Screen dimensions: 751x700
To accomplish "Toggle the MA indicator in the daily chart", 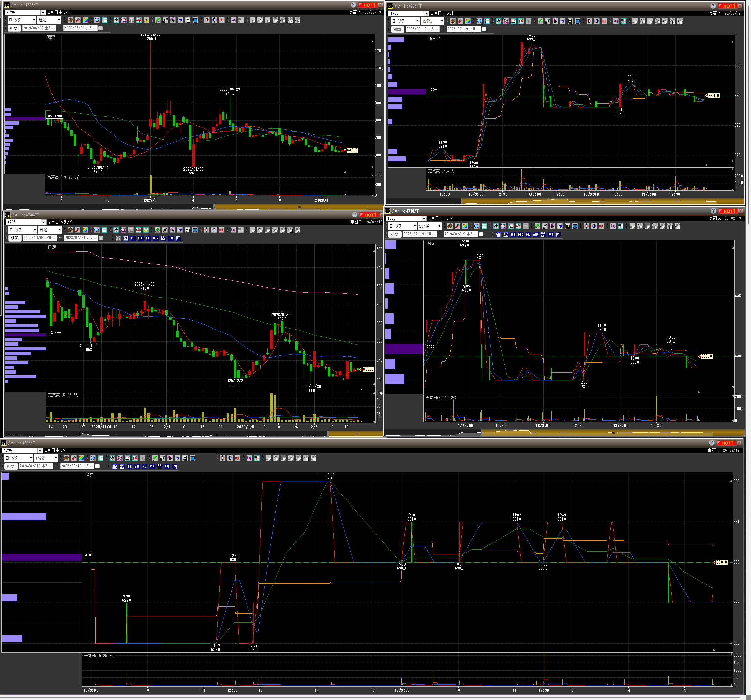I will [126, 238].
